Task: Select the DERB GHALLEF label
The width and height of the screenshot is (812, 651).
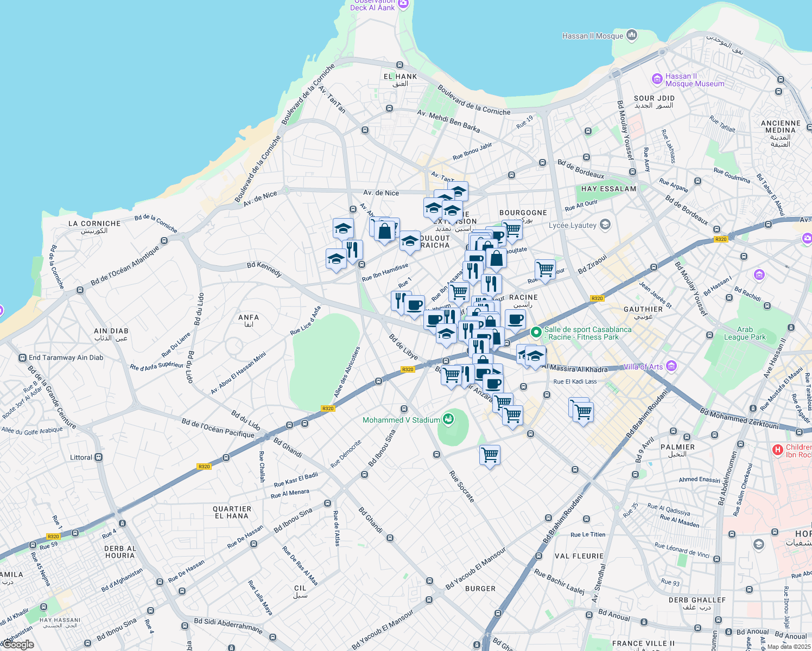Action: click(x=697, y=603)
